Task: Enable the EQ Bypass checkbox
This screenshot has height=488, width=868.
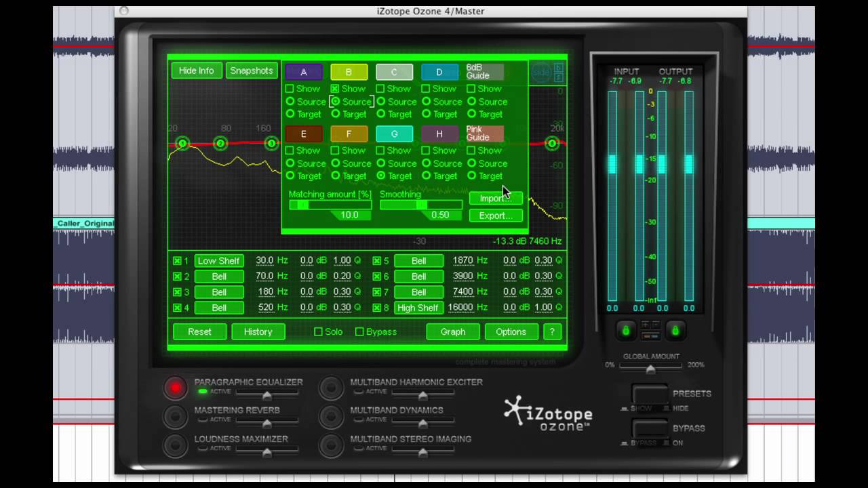Action: (x=360, y=331)
